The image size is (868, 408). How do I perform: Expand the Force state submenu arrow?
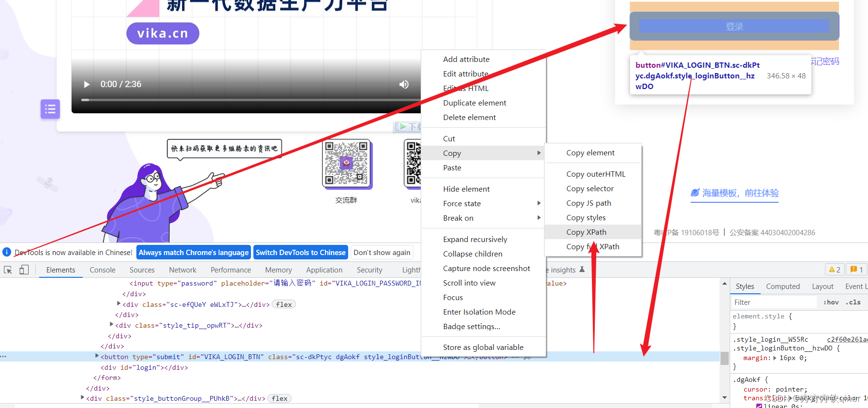(x=539, y=203)
